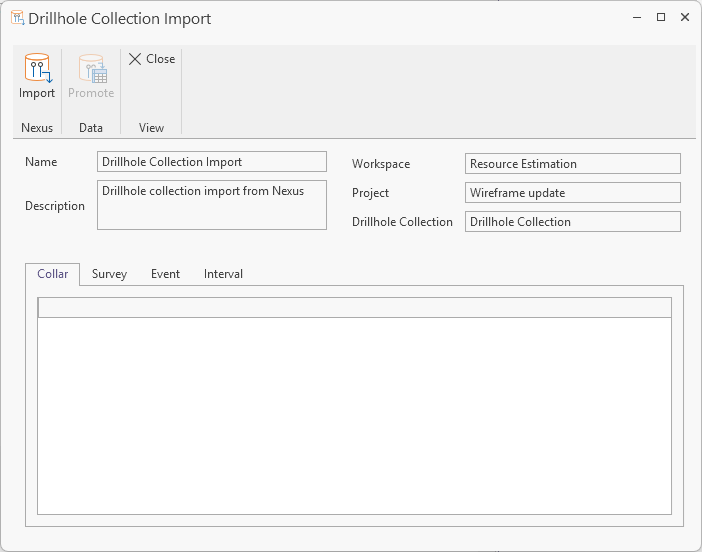The width and height of the screenshot is (702, 552).
Task: Click inside the empty Collar data grid
Action: coord(354,415)
